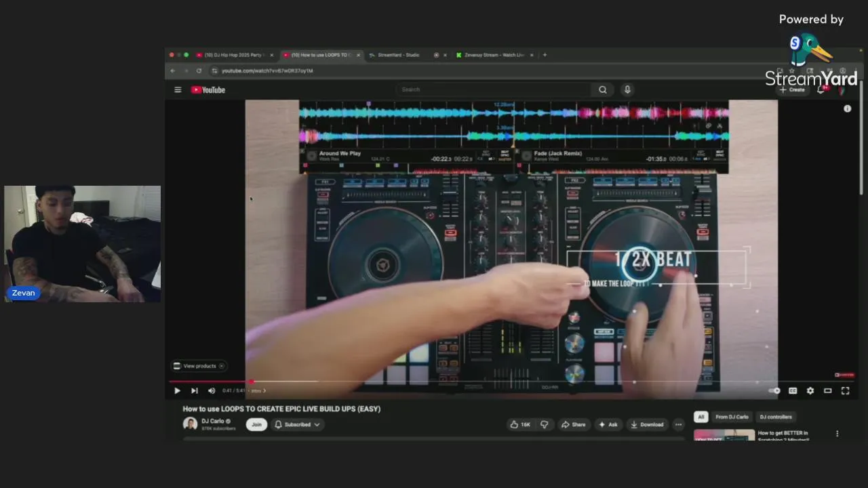Open the Create button menu
This screenshot has height=488, width=868.
click(x=792, y=89)
